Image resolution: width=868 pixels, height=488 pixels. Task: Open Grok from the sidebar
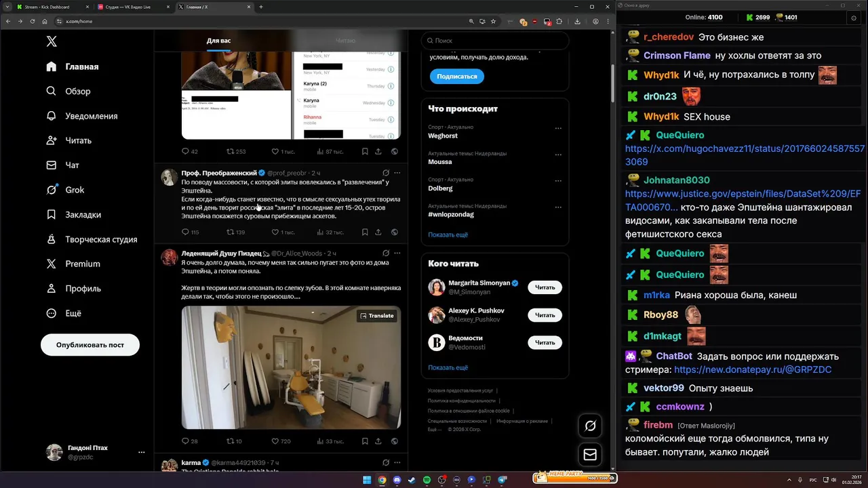pyautogui.click(x=65, y=190)
